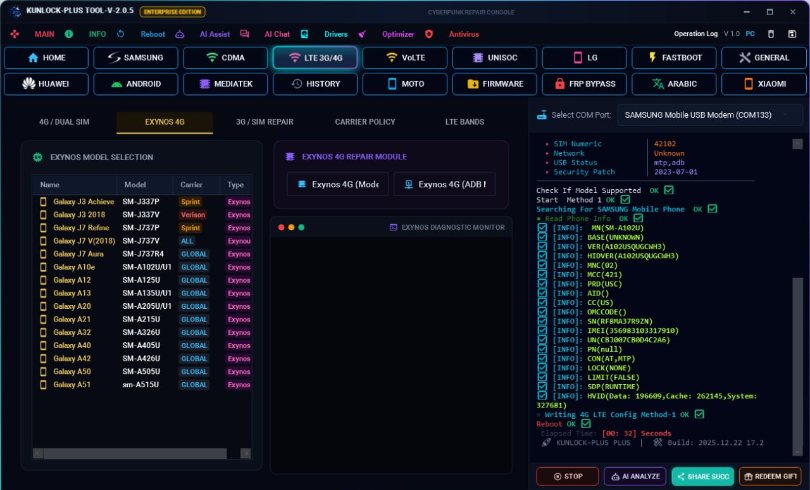Click the wrench tools icon on GENERAL

744,58
